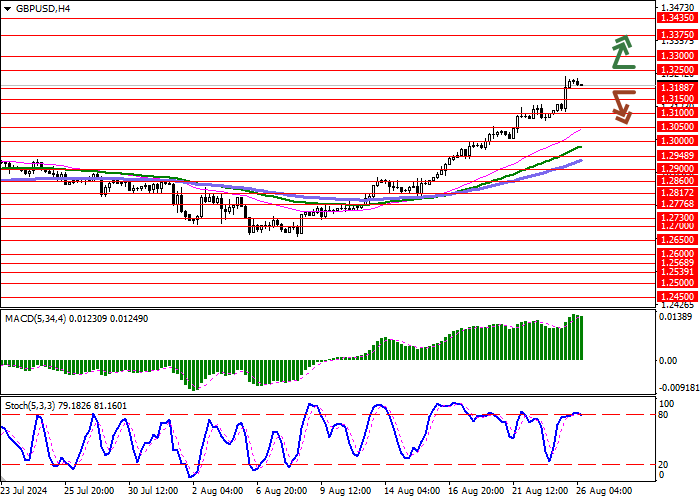Screen dimensions: 700x500
Task: Click the 14 Aug 04:00 time label
Action: tap(412, 491)
